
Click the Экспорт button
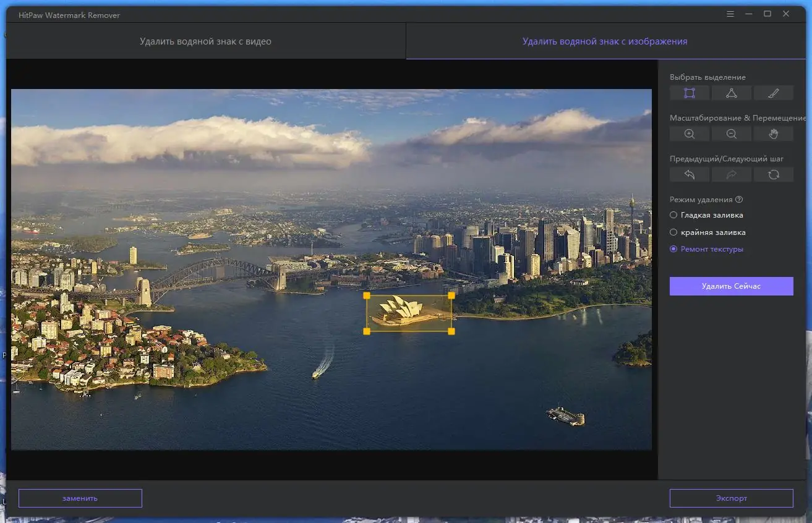[x=732, y=498]
